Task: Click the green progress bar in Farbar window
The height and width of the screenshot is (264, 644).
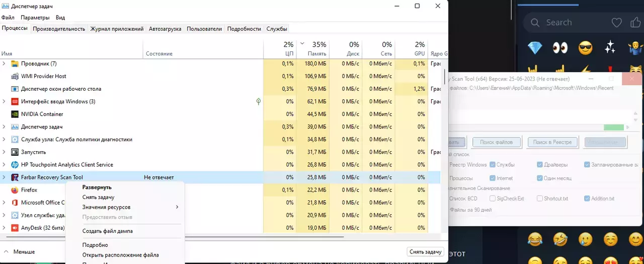Action: (614, 127)
